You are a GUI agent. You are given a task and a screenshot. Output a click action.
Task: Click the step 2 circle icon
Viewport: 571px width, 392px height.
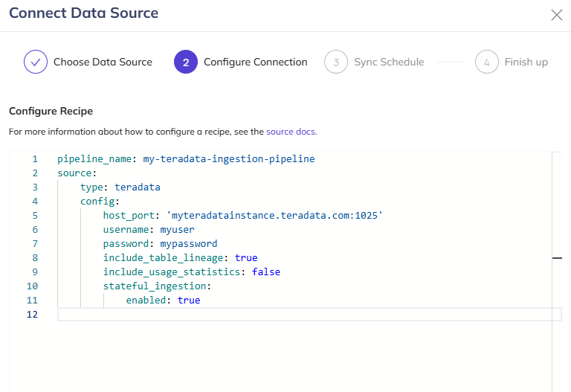pos(186,62)
